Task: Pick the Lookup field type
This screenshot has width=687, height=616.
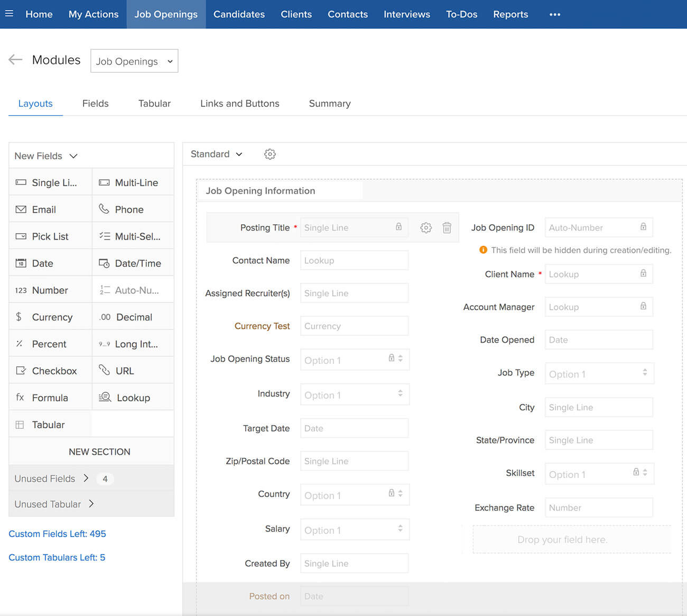Action: (133, 398)
